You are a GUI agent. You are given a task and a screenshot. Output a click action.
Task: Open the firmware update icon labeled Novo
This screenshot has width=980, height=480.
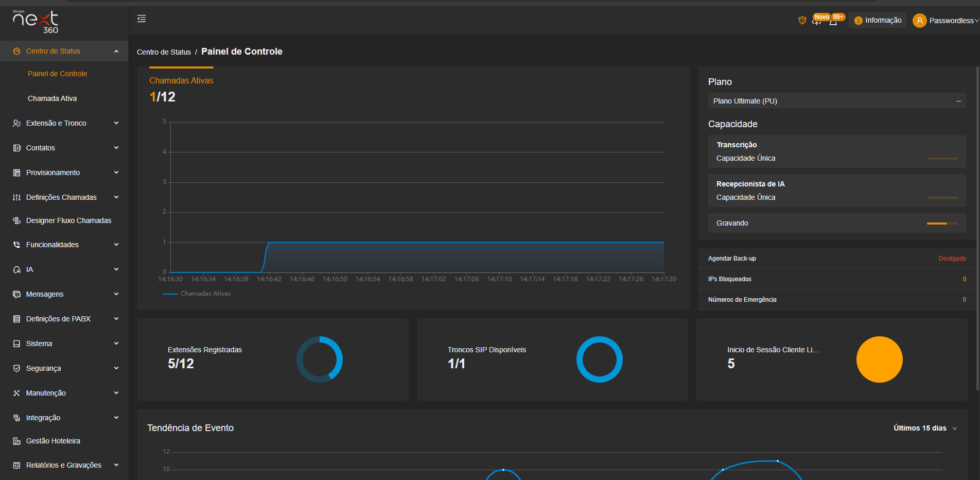pyautogui.click(x=817, y=21)
